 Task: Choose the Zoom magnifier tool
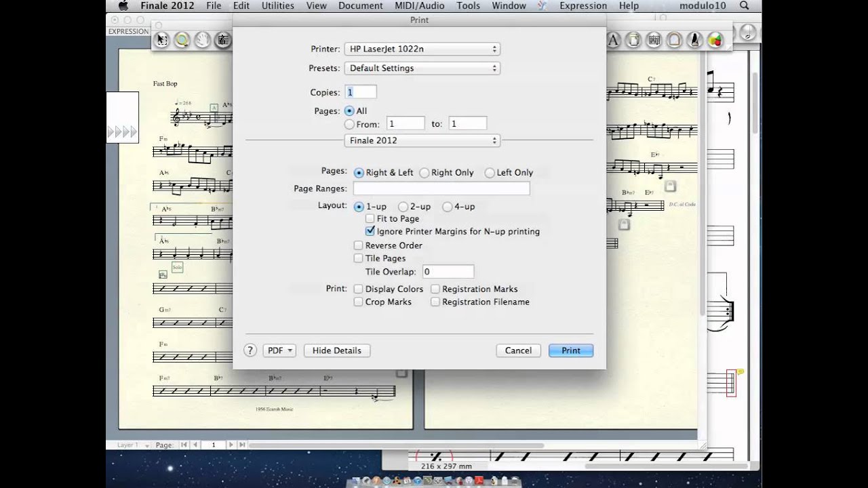(182, 40)
